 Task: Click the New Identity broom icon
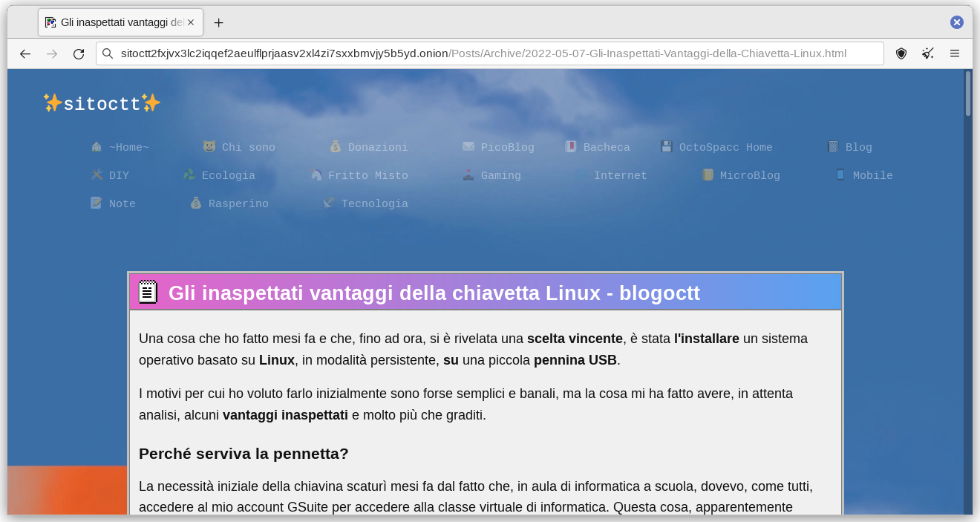pos(928,53)
